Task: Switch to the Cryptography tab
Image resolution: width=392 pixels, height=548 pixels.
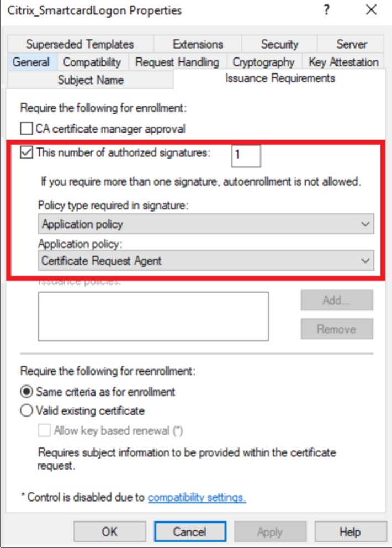Action: (263, 62)
